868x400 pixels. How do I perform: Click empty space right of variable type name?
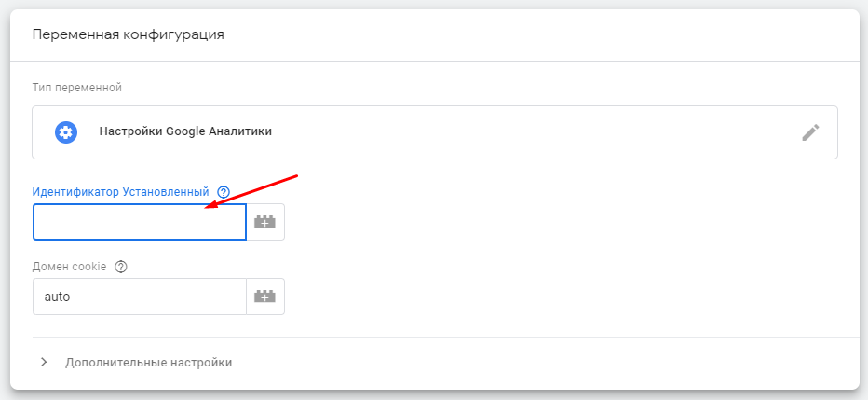[x=532, y=132]
